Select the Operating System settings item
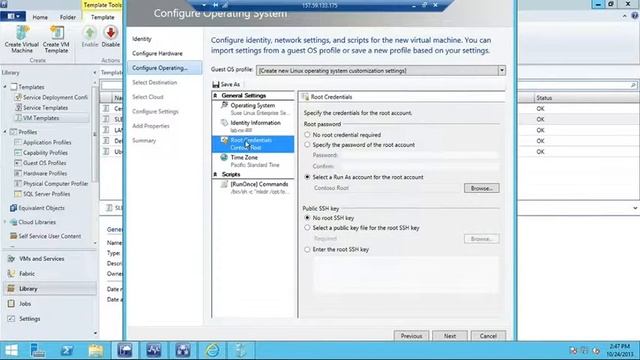 tap(253, 109)
